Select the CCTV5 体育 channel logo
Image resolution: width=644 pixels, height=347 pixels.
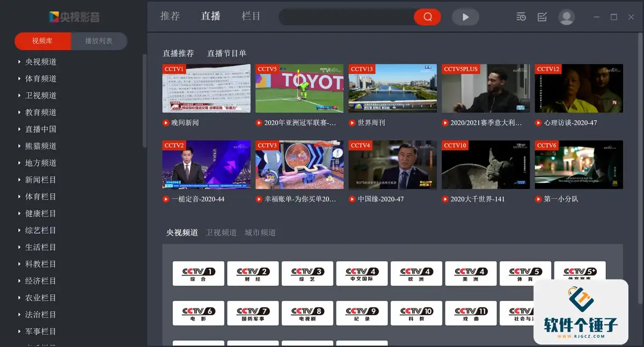click(x=525, y=273)
